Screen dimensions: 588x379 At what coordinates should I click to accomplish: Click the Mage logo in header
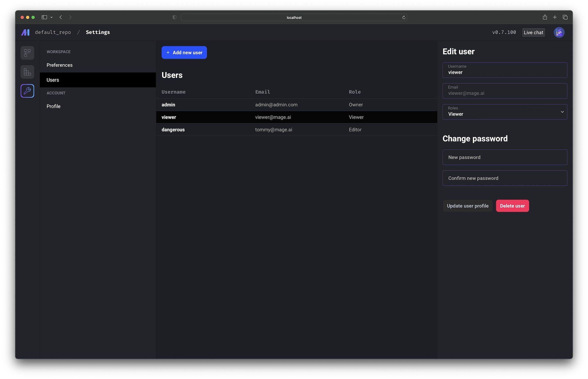tap(26, 32)
